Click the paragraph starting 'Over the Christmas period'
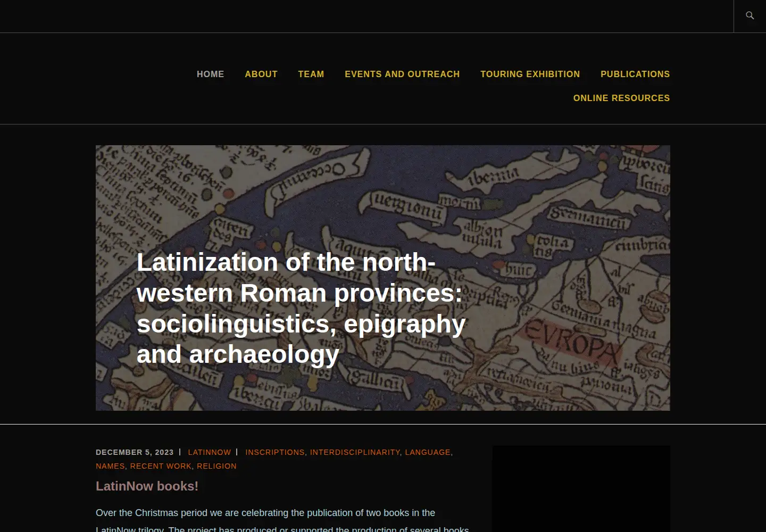The width and height of the screenshot is (766, 532). click(x=282, y=520)
